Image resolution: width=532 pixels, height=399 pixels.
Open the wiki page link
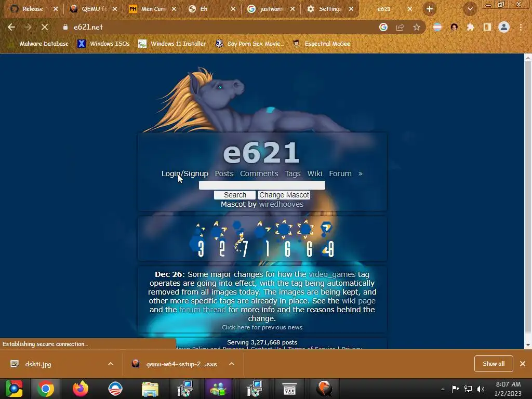click(358, 301)
